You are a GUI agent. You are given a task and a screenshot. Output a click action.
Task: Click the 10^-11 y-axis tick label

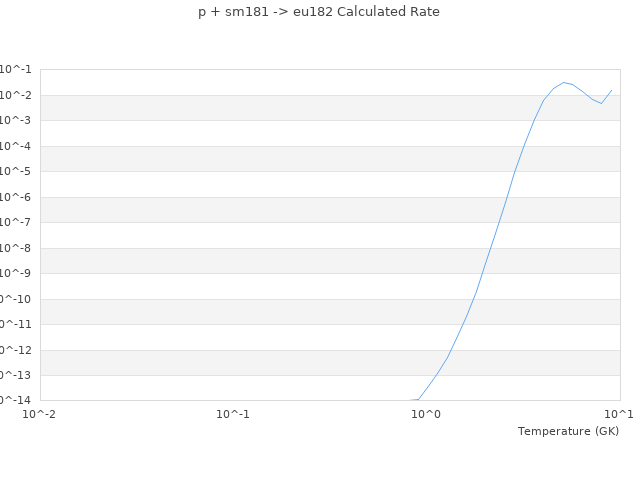coord(12,324)
